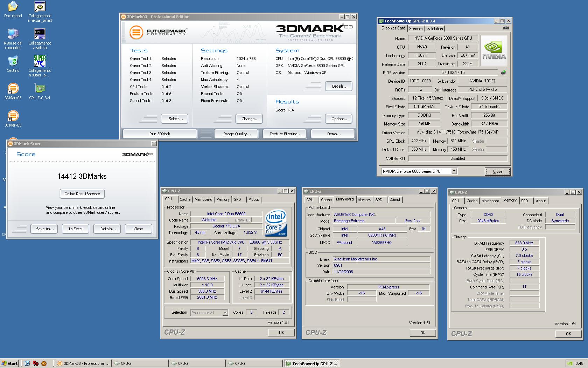The height and width of the screenshot is (368, 588).
Task: Click To Excel button
Action: click(75, 229)
